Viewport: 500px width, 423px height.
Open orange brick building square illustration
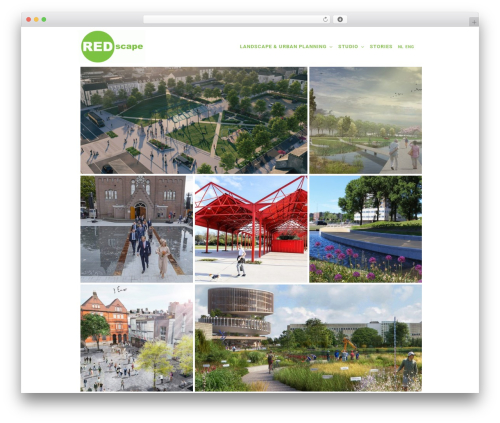pos(137,338)
